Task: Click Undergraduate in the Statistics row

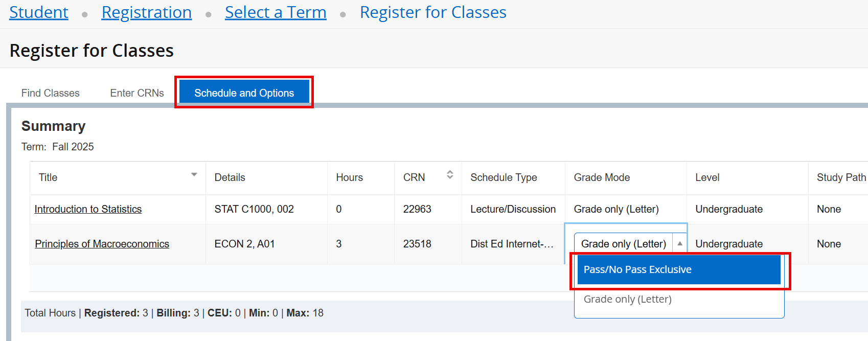Action: point(729,209)
